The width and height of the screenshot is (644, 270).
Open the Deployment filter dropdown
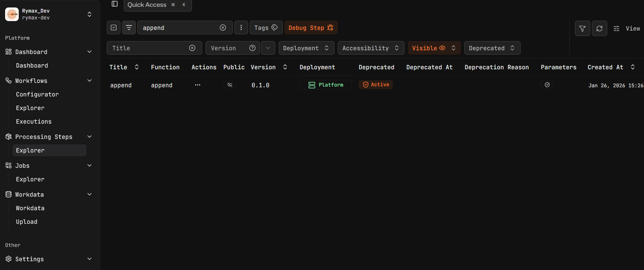point(306,48)
